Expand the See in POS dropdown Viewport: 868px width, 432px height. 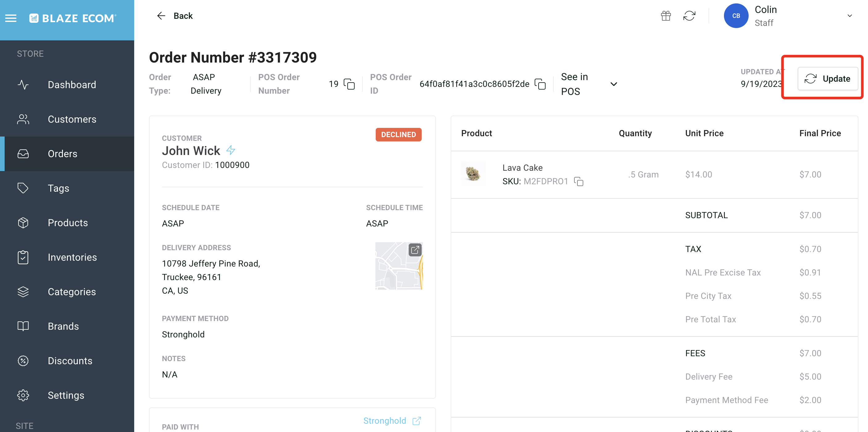(614, 84)
